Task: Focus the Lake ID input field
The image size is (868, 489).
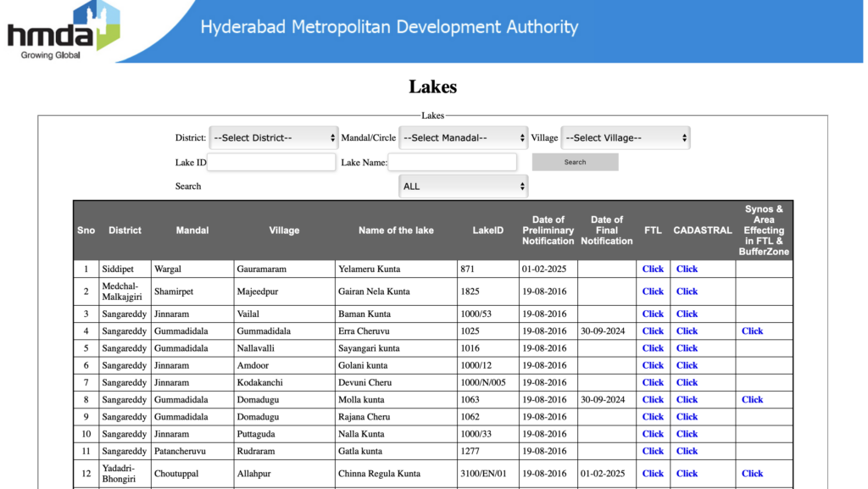Action: pos(271,162)
